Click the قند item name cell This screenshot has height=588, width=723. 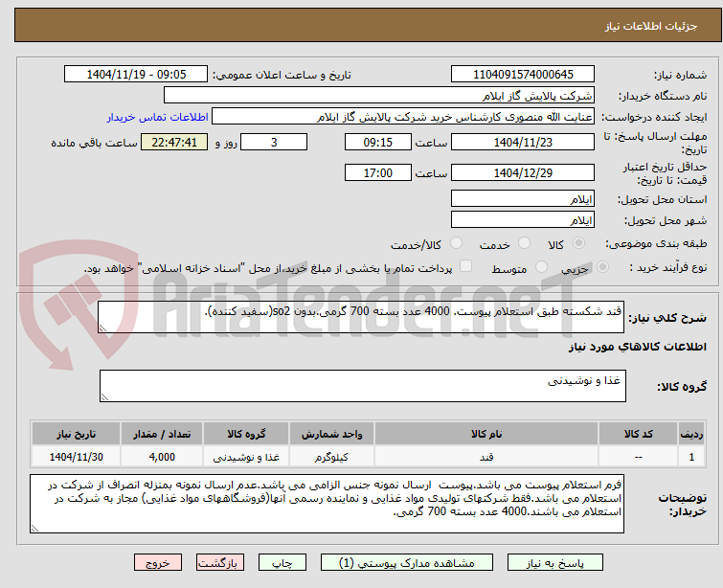[486, 457]
